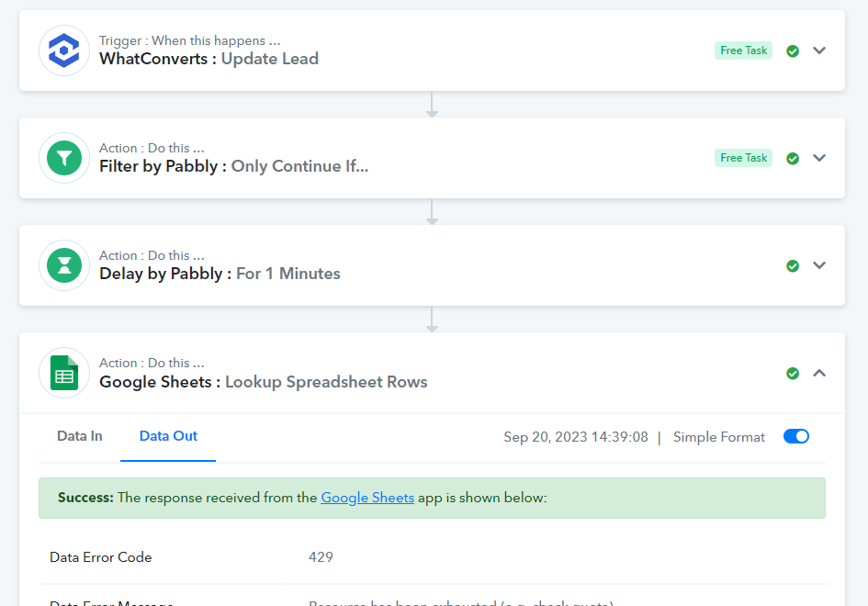This screenshot has width=868, height=606.
Task: Click the Delay by Pabbly hourglass icon
Action: tap(64, 265)
